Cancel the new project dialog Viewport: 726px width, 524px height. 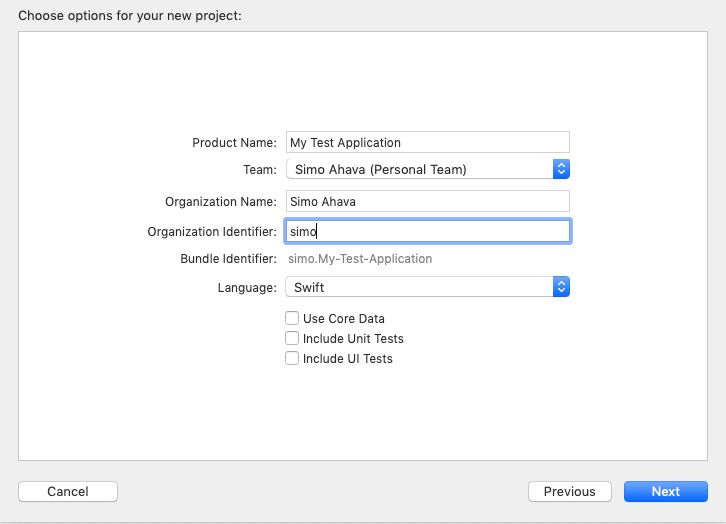pos(68,491)
